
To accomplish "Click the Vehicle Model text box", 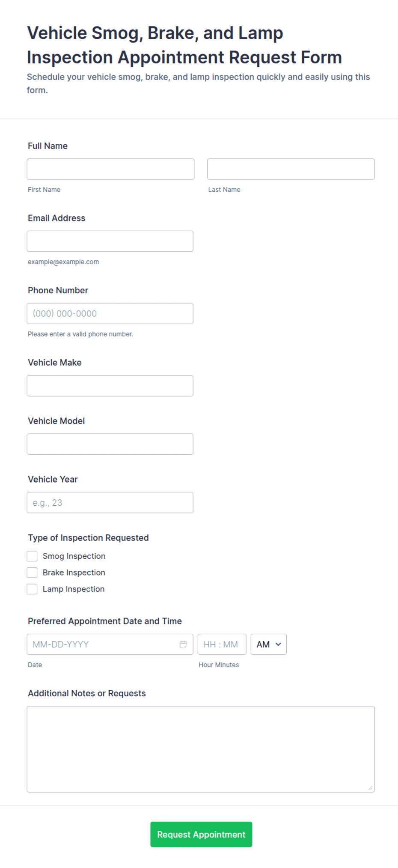I will click(x=110, y=444).
